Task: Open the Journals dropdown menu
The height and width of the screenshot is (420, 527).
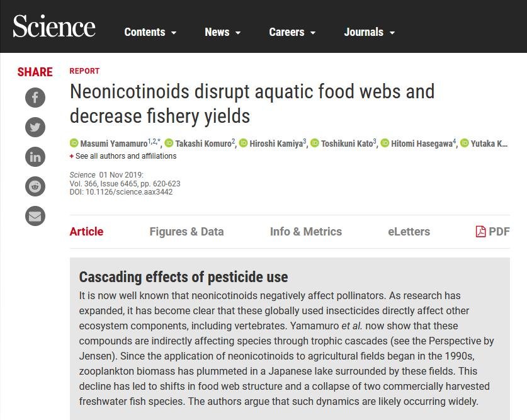Action: 369,32
